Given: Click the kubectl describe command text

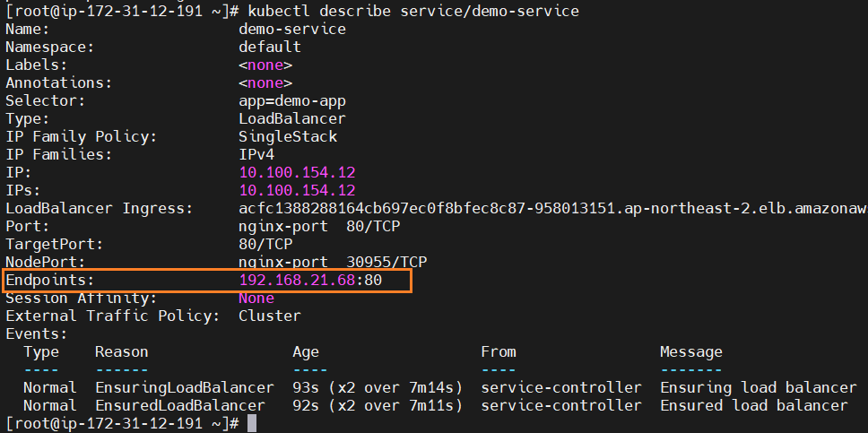Looking at the screenshot, I should 413,11.
